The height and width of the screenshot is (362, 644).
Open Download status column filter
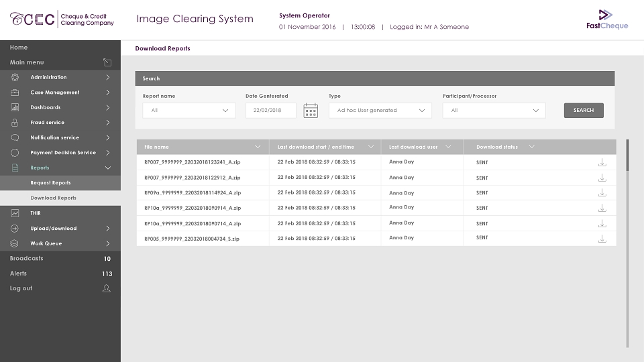pos(531,147)
